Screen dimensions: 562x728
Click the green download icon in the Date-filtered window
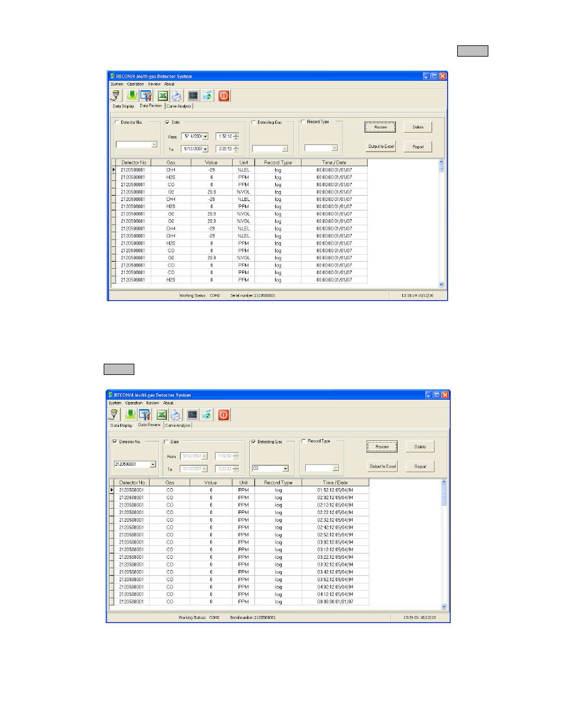click(132, 95)
